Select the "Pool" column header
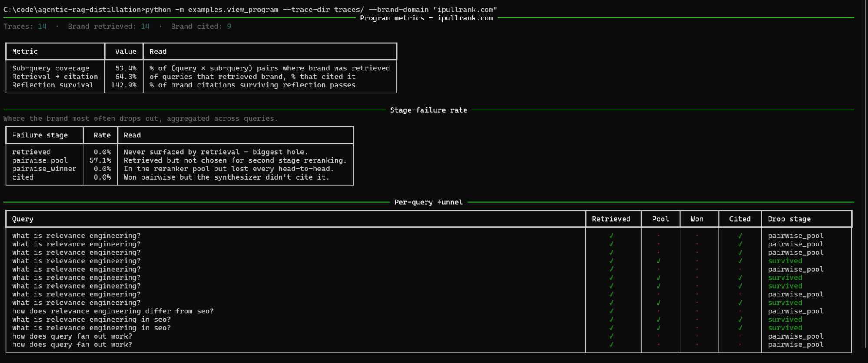The image size is (868, 363). 660,219
